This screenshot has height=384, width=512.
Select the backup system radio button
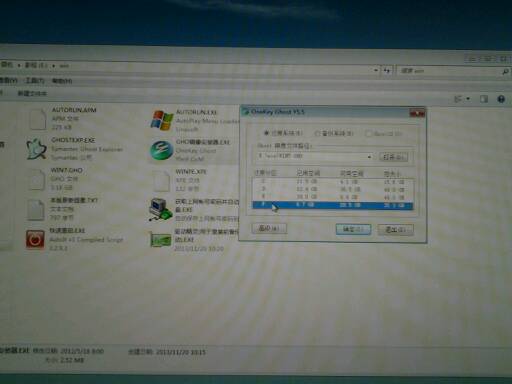coord(317,133)
